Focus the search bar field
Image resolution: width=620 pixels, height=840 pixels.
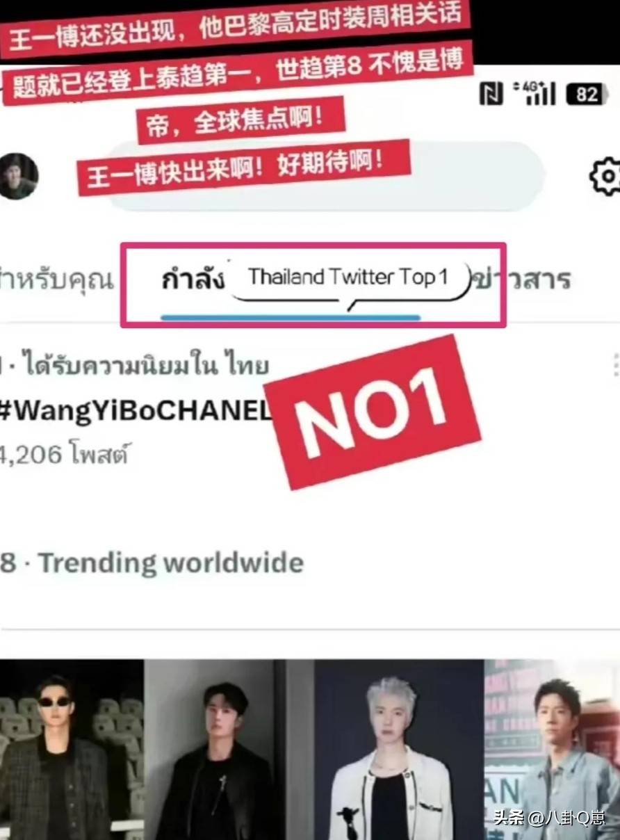click(323, 176)
